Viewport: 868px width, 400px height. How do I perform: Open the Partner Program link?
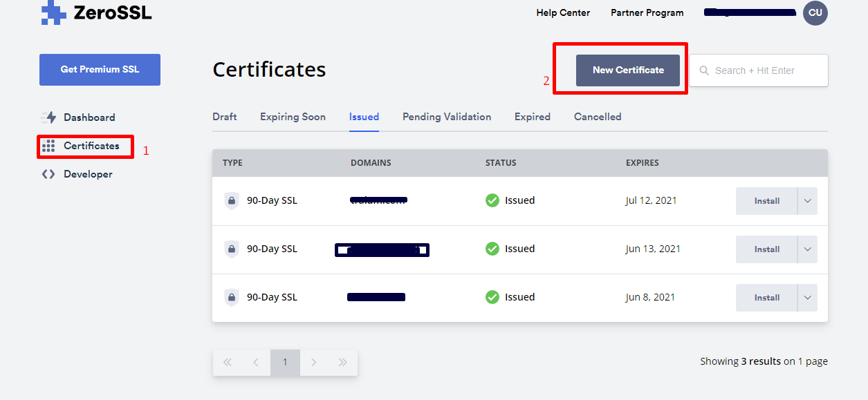coord(647,12)
